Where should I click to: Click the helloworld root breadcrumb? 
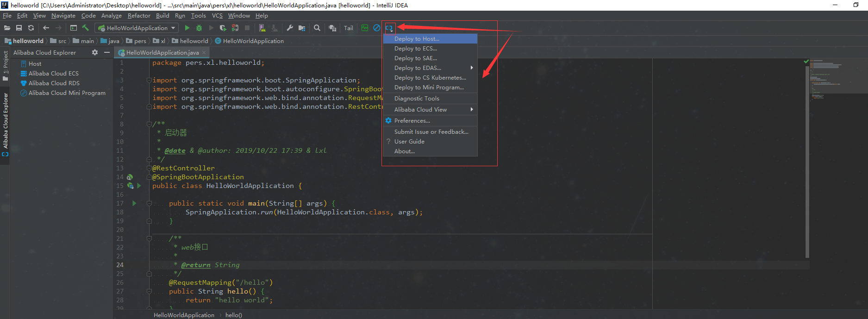[x=24, y=41]
